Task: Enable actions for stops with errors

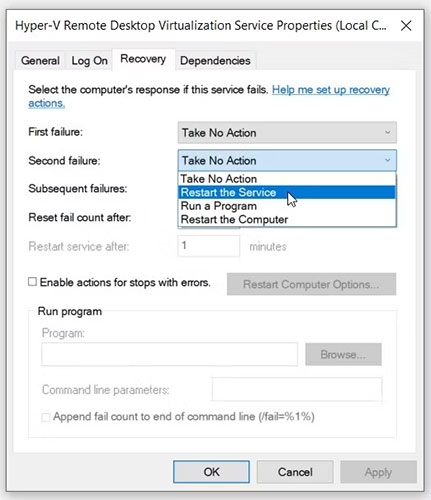Action: click(32, 282)
